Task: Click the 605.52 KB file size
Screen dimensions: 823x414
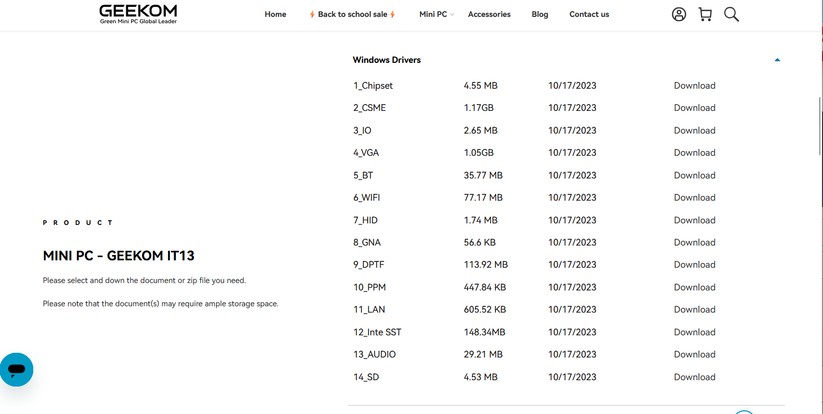Action: coord(484,310)
